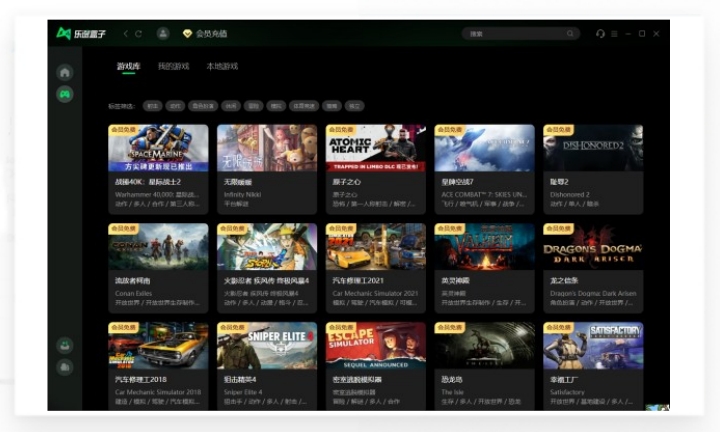
Task: Select 皇牌空战7 Ace Combat title
Action: pyautogui.click(x=457, y=182)
